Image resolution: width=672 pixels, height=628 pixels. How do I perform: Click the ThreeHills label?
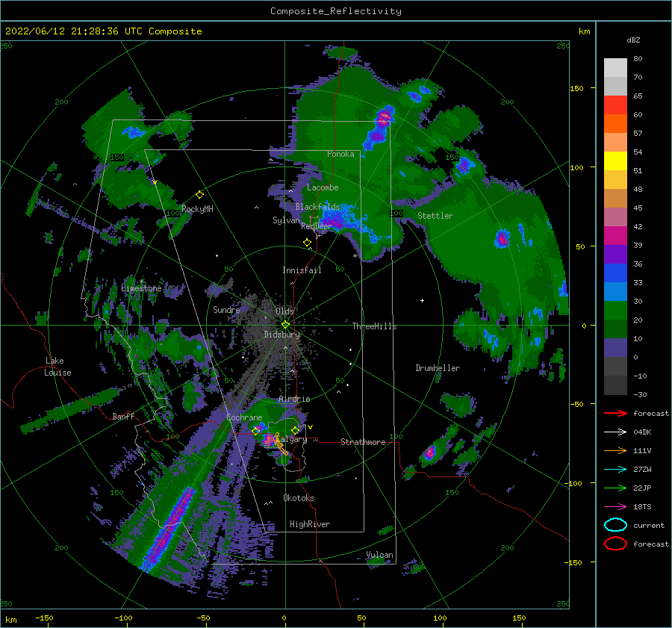click(x=374, y=326)
